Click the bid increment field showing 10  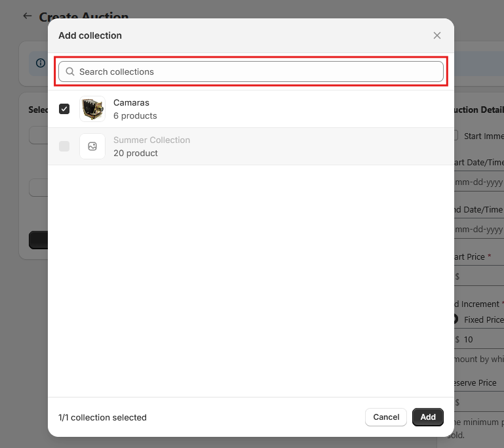point(483,339)
